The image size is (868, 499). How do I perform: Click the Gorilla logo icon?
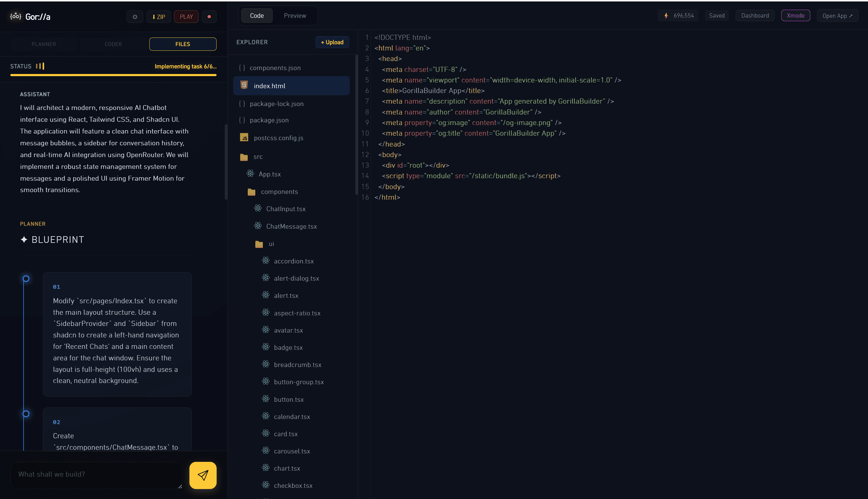(16, 16)
